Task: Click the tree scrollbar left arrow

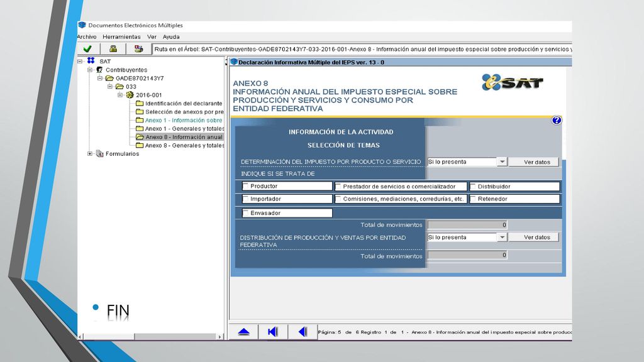Action: 80,337
